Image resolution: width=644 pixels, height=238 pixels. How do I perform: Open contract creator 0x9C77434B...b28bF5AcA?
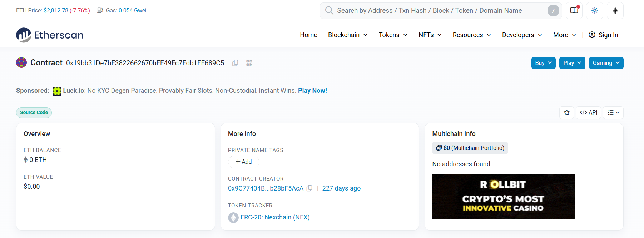266,188
